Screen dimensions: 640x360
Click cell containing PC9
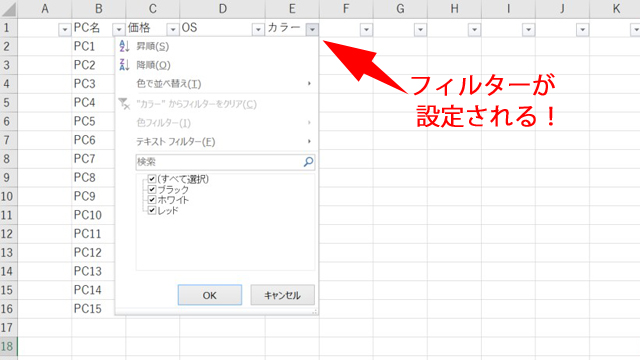pos(93,196)
